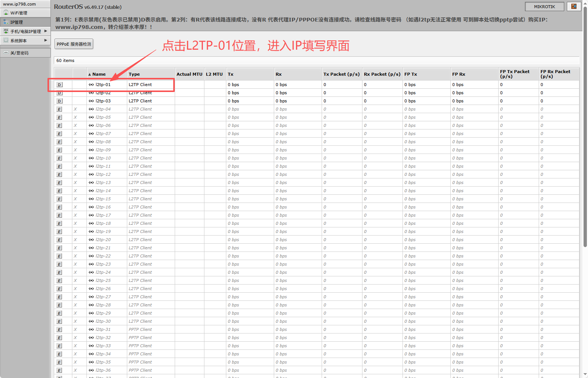588x378 pixels.
Task: Click the logout icon beside MIKROTIK
Action: pyautogui.click(x=574, y=6)
